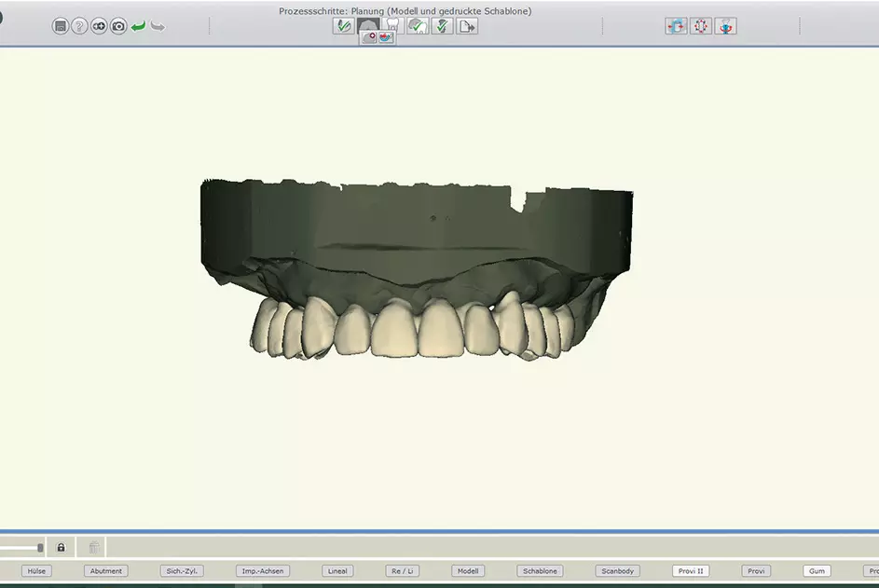The width and height of the screenshot is (879, 588).
Task: Toggle Abutment visibility
Action: click(106, 570)
